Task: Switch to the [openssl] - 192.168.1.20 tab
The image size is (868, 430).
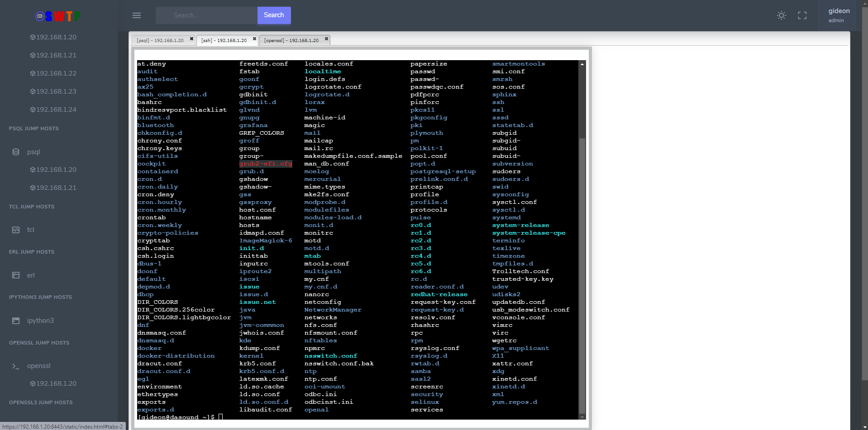Action: pos(291,40)
